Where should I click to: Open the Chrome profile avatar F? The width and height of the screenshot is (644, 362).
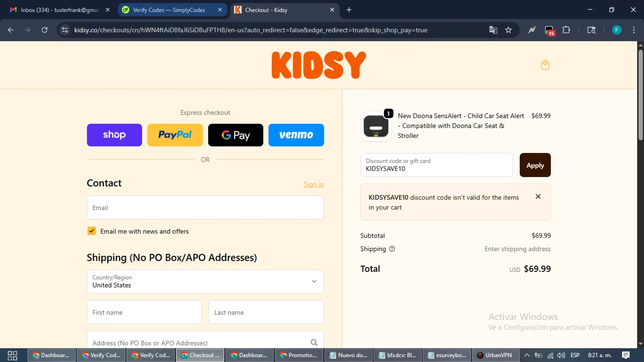point(617,30)
